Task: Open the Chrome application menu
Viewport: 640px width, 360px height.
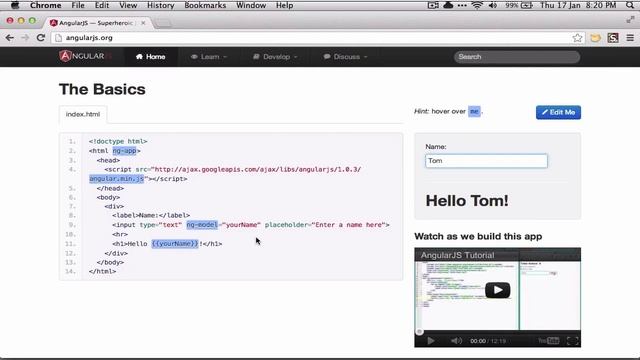Action: point(45,5)
